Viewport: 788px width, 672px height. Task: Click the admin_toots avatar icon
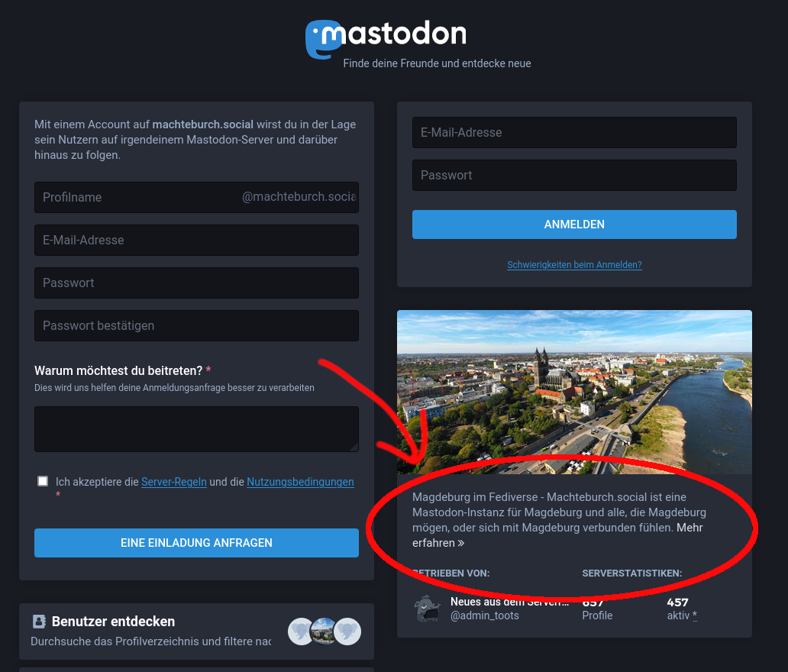[428, 609]
